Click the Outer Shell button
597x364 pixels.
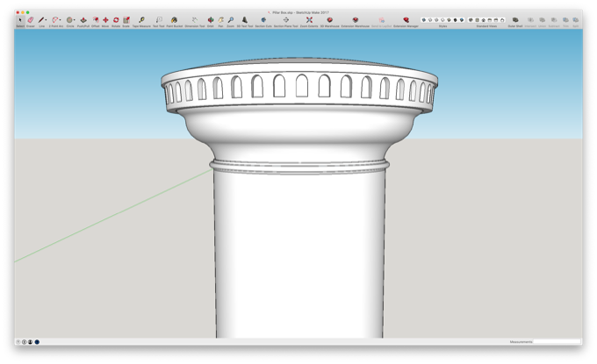(x=515, y=20)
